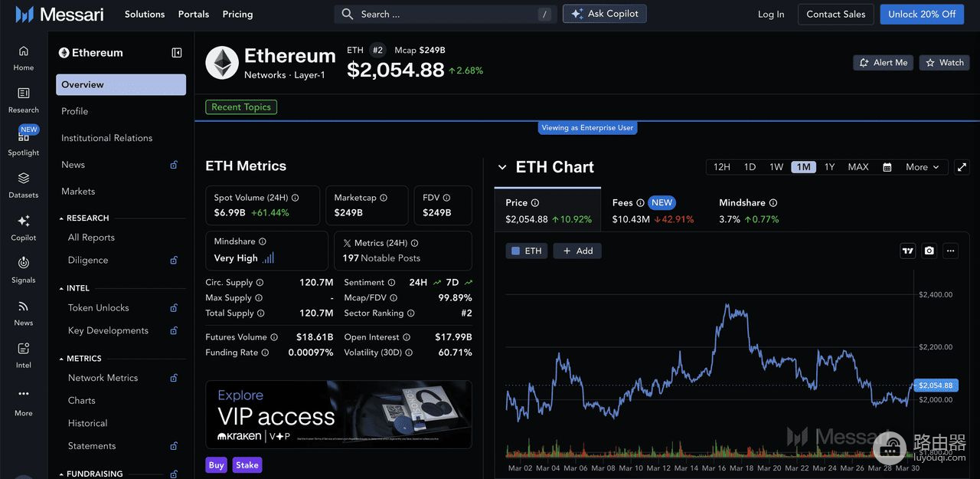Viewport: 980px width, 479px height.
Task: Click info icon next to Marketcap
Action: (384, 198)
